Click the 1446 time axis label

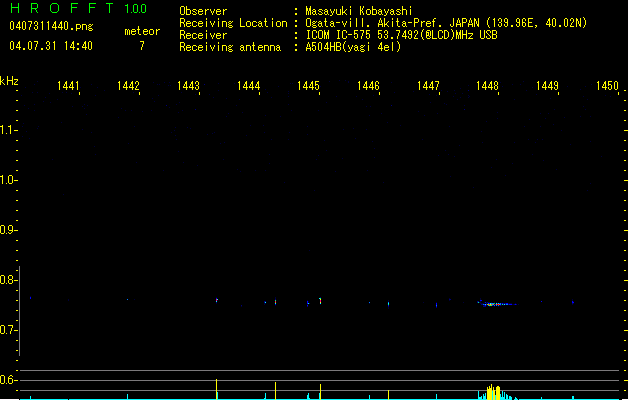point(368,86)
